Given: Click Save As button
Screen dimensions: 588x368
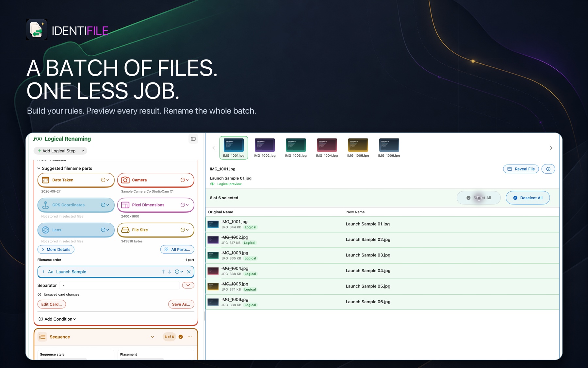Looking at the screenshot, I should coord(181,304).
